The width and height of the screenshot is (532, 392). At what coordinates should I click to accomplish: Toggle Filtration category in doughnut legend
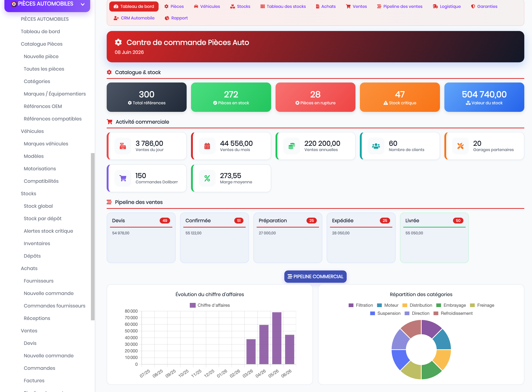[x=361, y=305]
